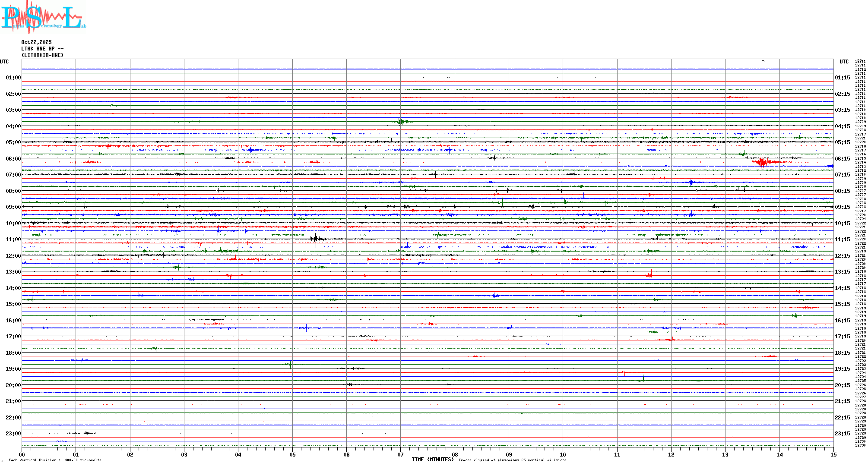This screenshot has width=868, height=466.
Task: Click the green wave burst near minute 07
Action: [x=401, y=122]
